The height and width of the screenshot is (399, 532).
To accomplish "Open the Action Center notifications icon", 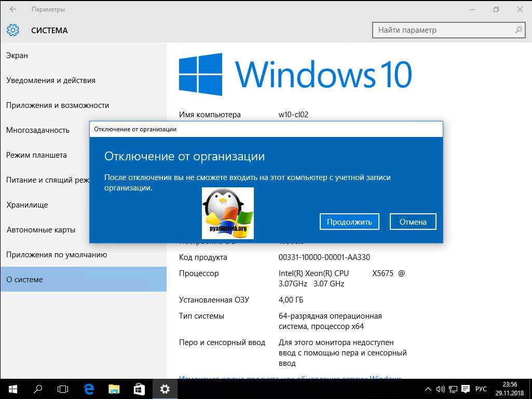I will (465, 389).
